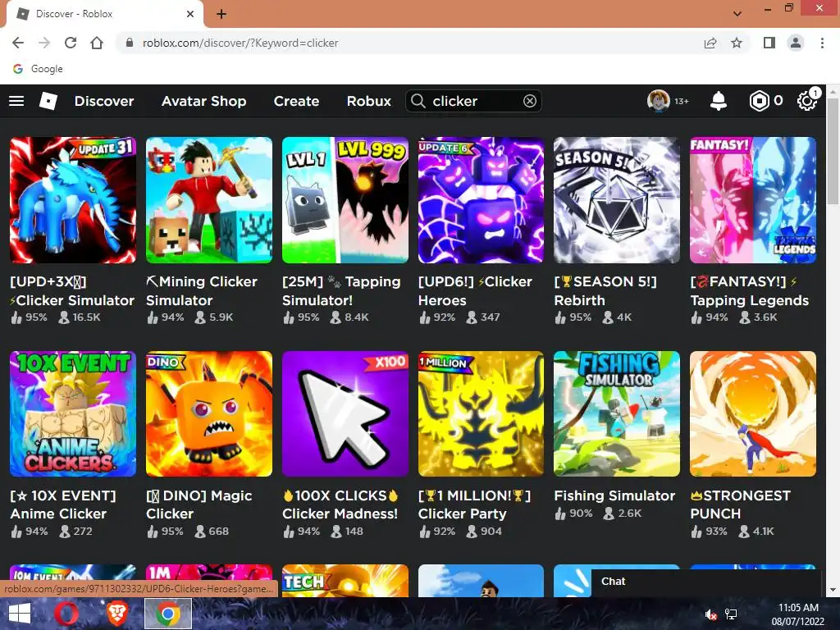
Task: Open the Chat panel
Action: tap(706, 582)
